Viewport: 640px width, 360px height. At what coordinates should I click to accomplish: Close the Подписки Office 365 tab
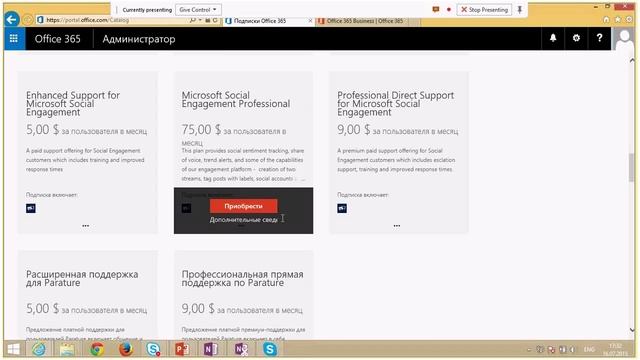point(310,20)
